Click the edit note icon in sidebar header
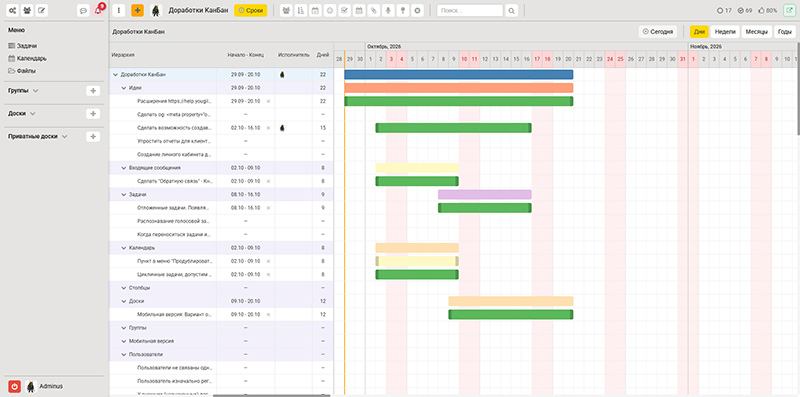Screen dimensions: 800x397 tap(41, 10)
